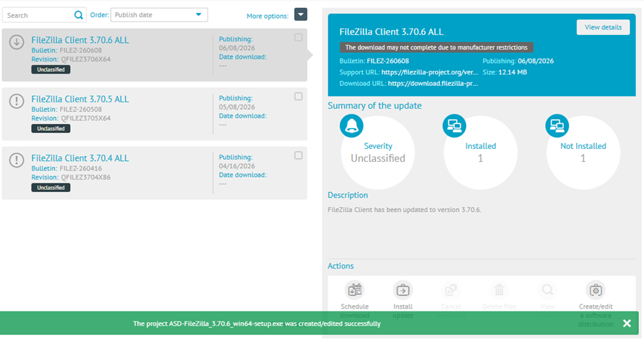The height and width of the screenshot is (343, 644).
Task: Click the Schedule download icon
Action: [354, 290]
